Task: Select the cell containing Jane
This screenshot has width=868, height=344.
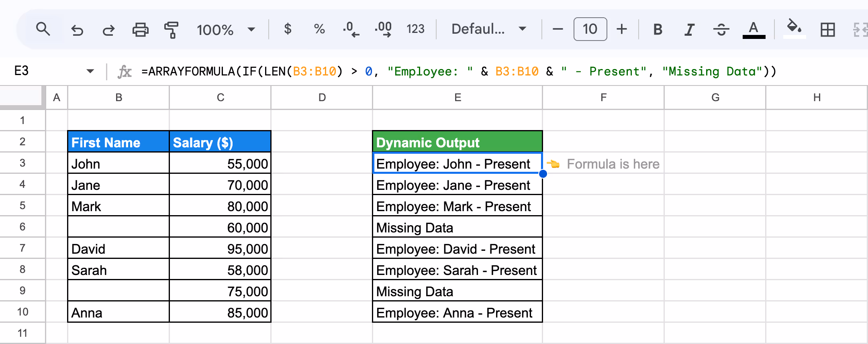Action: pos(118,184)
